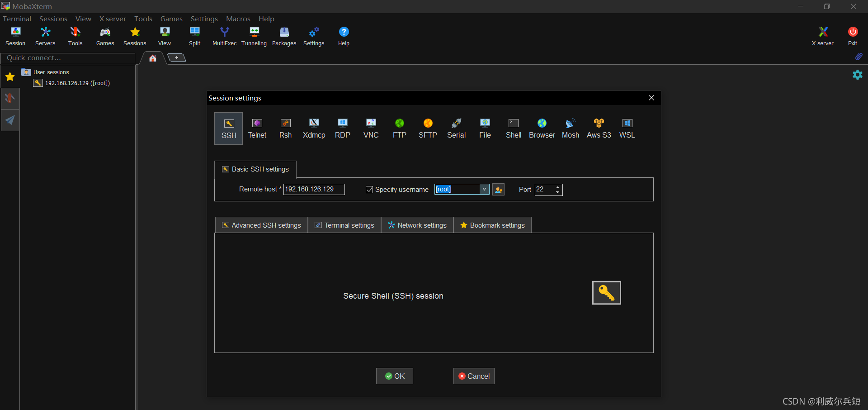Select the Serial session type

point(457,129)
